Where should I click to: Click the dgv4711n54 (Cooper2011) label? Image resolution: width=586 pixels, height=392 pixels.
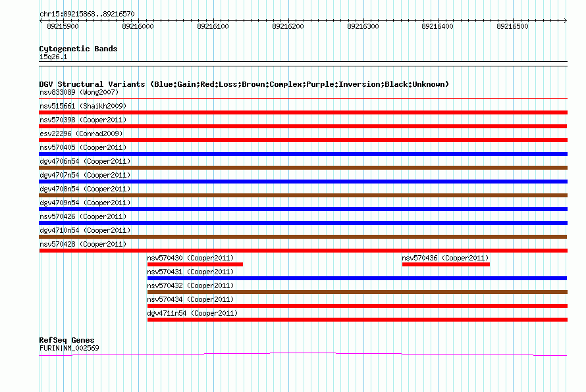[192, 313]
